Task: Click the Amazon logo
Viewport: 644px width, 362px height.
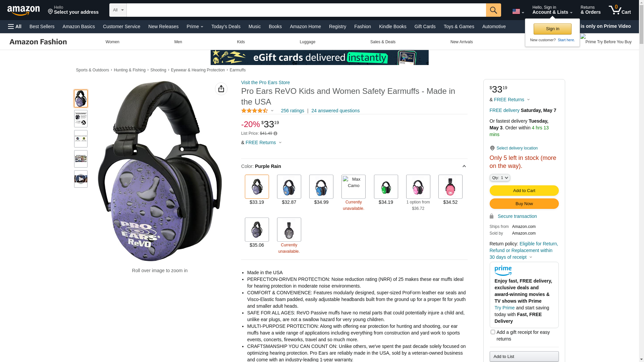Action: pyautogui.click(x=23, y=10)
